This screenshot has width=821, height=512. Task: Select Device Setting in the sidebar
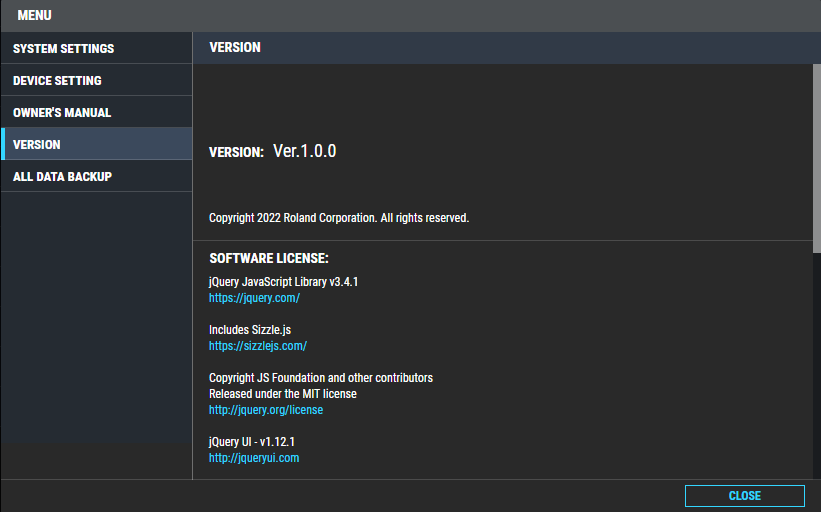click(x=96, y=80)
